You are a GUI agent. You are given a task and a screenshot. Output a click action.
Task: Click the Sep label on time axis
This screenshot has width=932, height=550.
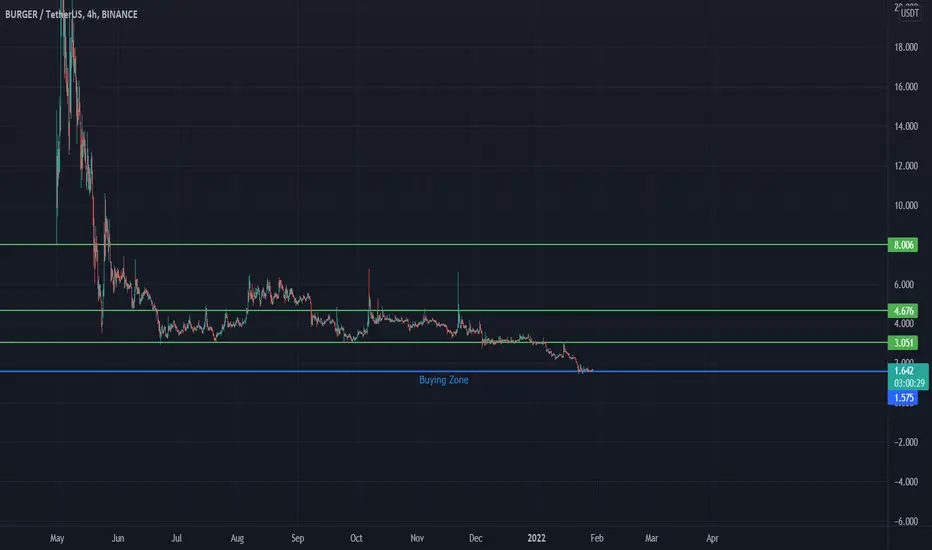pos(298,538)
